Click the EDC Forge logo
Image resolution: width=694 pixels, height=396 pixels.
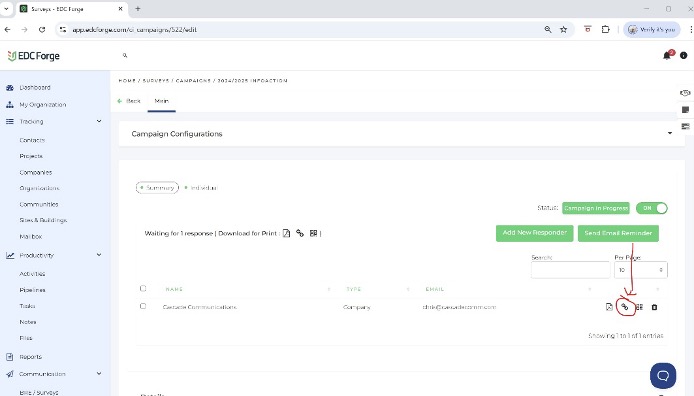34,56
